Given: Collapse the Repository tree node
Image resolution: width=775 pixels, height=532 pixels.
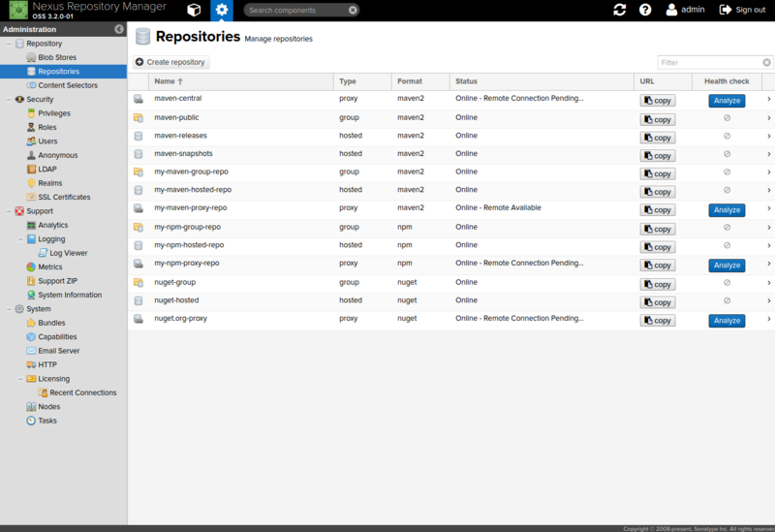Looking at the screenshot, I should point(9,44).
